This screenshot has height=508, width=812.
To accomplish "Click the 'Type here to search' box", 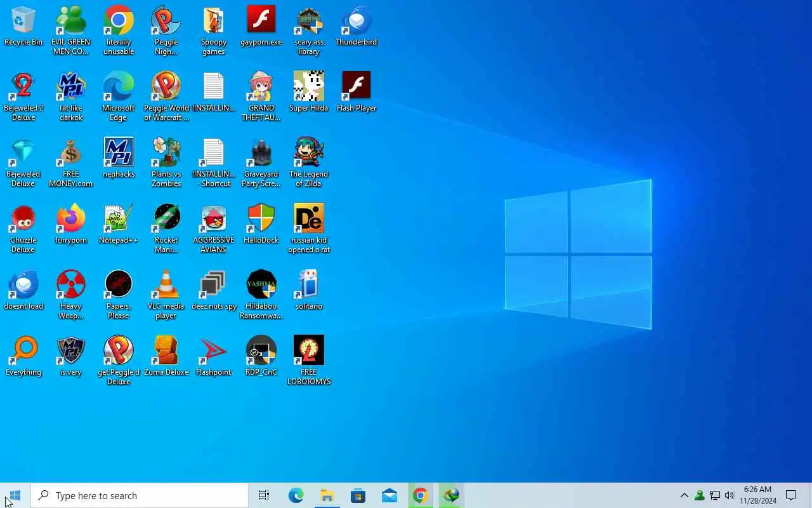I will pos(140,495).
